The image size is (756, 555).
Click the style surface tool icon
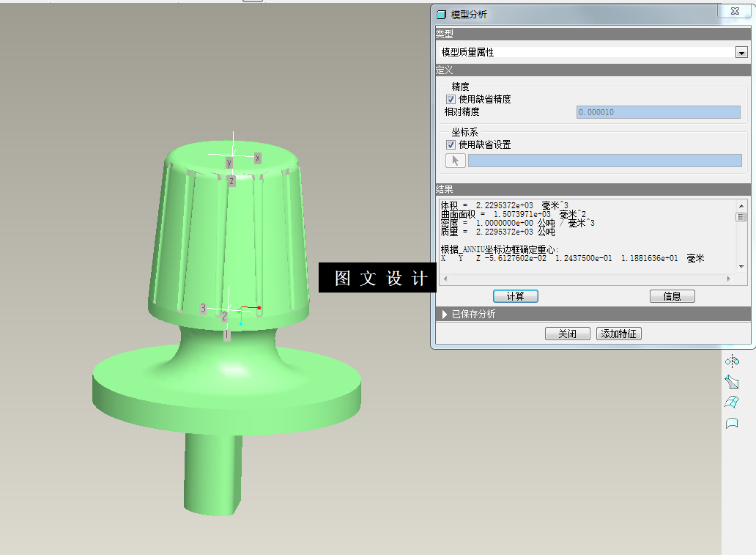click(x=732, y=423)
